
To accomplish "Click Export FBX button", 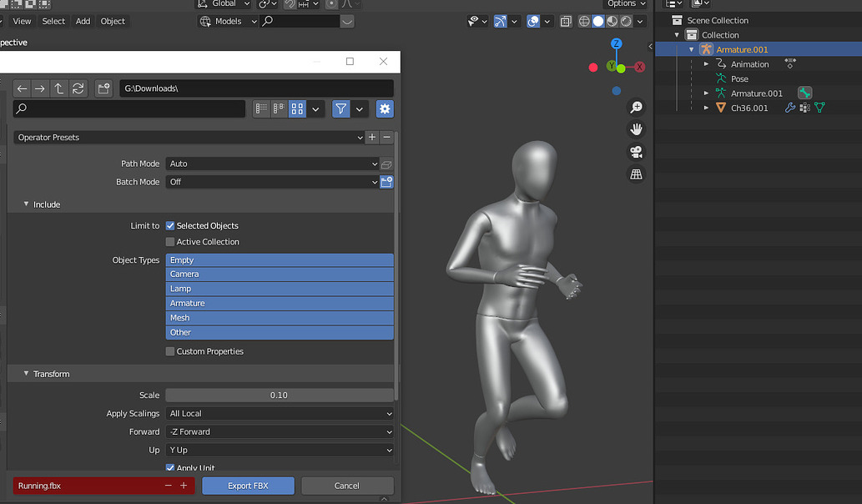I will [x=248, y=486].
